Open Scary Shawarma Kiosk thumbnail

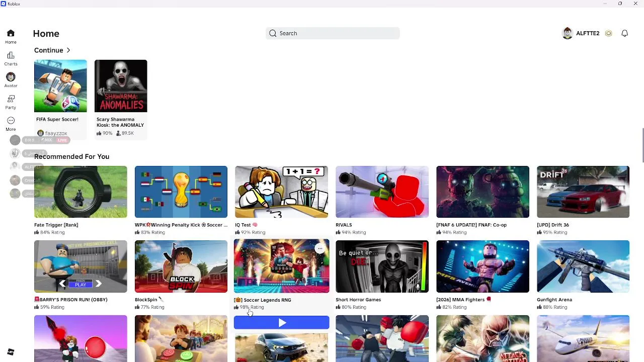point(121,86)
